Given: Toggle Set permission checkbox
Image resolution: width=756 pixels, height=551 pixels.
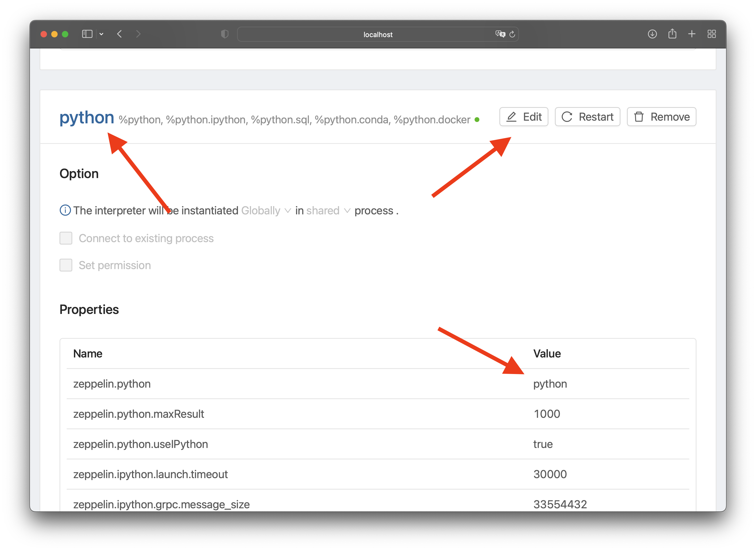Looking at the screenshot, I should tap(66, 266).
